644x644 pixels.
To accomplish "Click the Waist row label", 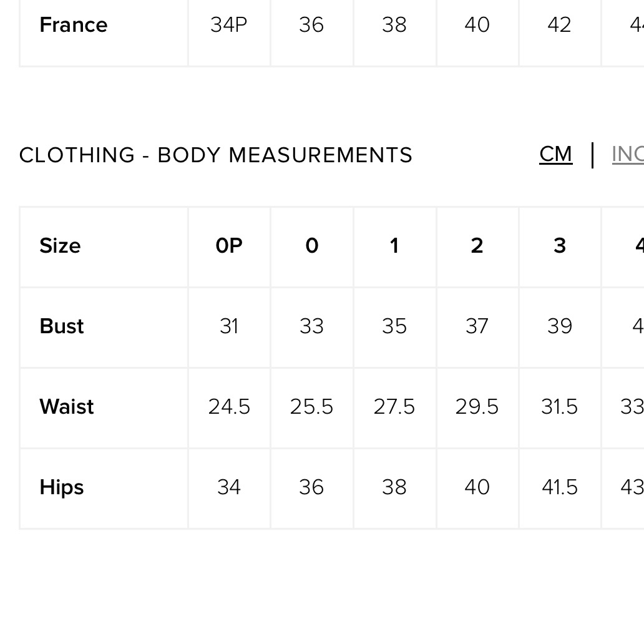I will pyautogui.click(x=67, y=407).
